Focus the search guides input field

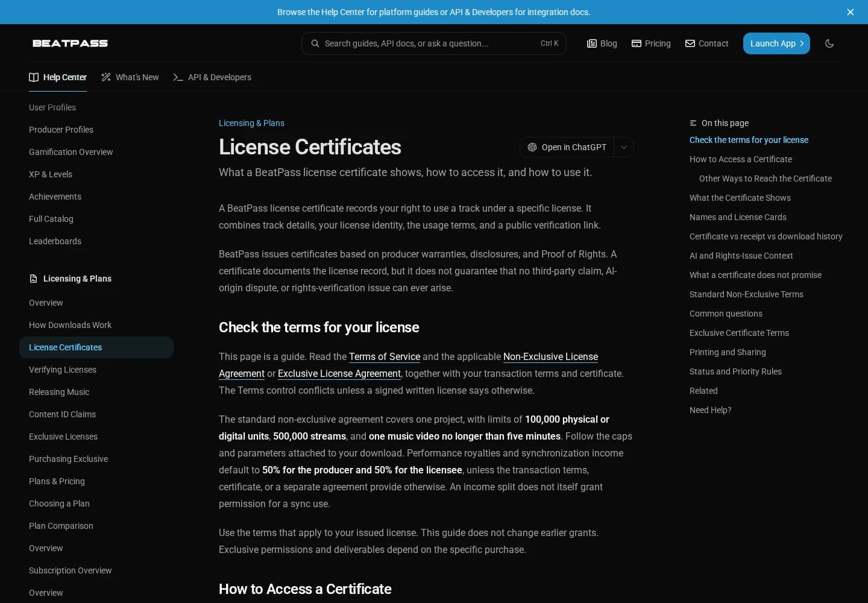point(433,43)
